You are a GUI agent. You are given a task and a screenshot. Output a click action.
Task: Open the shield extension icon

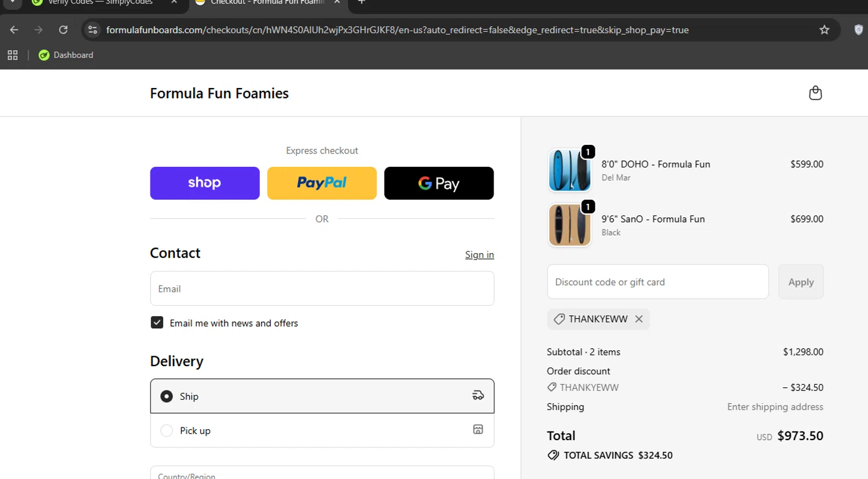click(859, 30)
